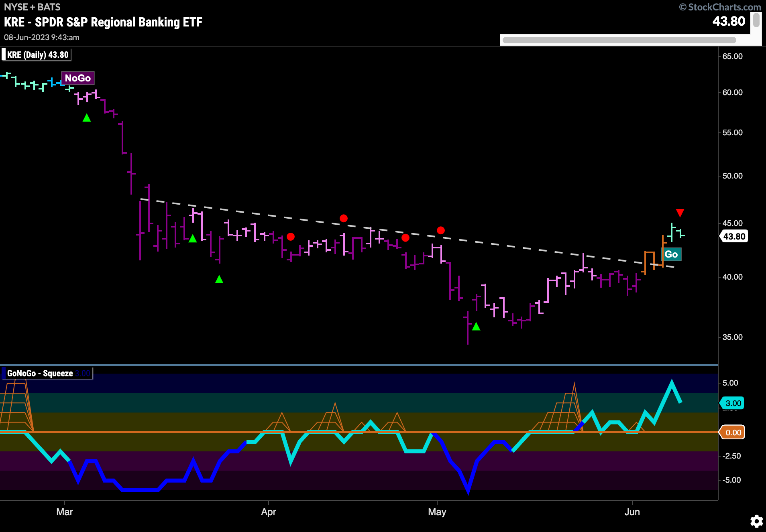Click the 0.00 zero-line value tag
Screen dimensions: 766x532
(x=732, y=433)
